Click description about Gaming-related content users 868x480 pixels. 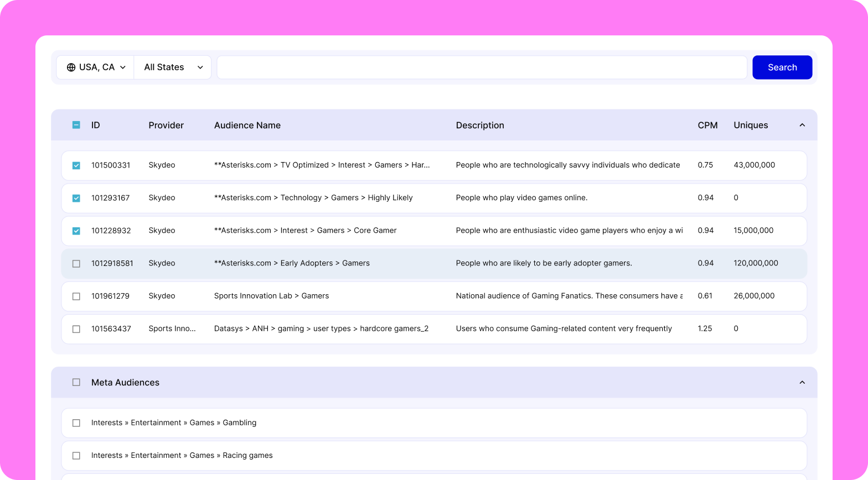564,328
